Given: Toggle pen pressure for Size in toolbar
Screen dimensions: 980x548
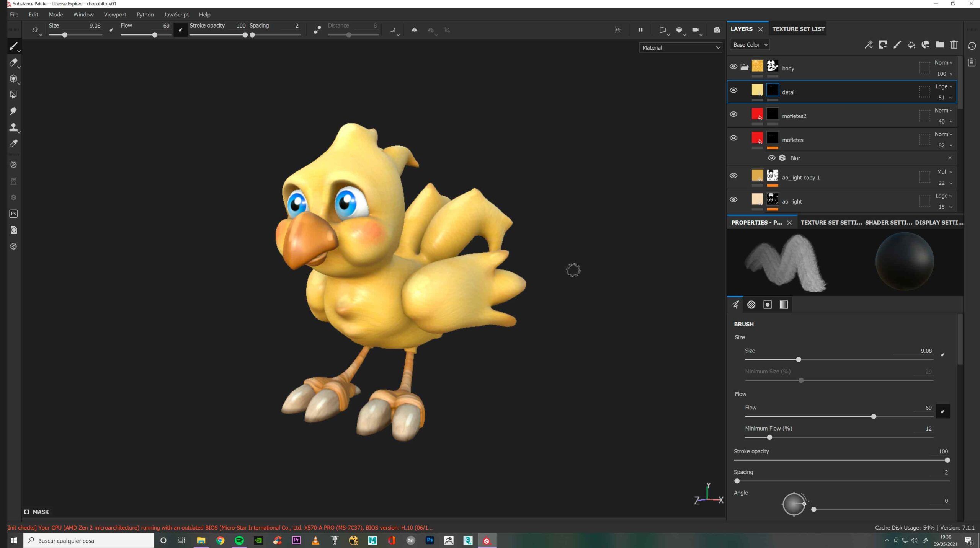Looking at the screenshot, I should pos(111,30).
